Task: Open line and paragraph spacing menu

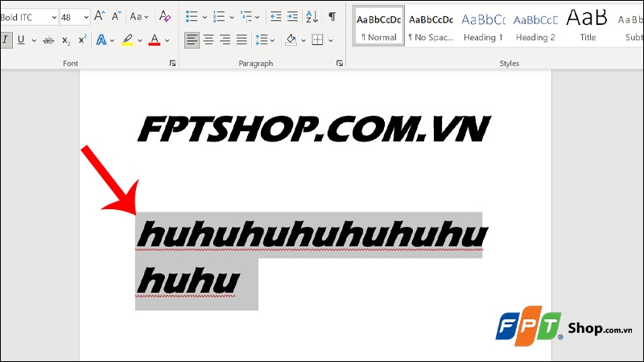Action: tap(265, 39)
